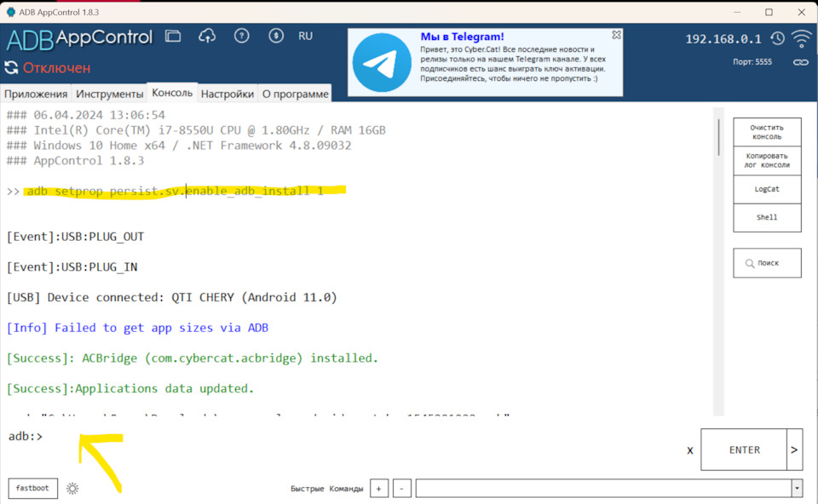
Task: Click the Поиск search button
Action: [767, 263]
